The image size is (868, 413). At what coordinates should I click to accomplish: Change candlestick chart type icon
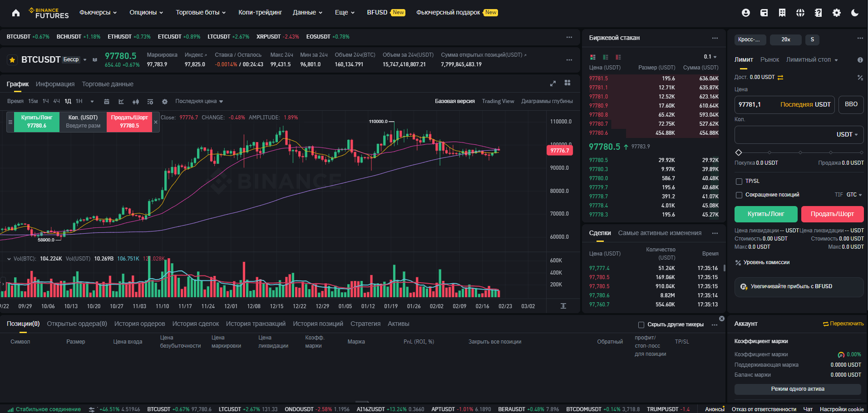pyautogui.click(x=136, y=102)
